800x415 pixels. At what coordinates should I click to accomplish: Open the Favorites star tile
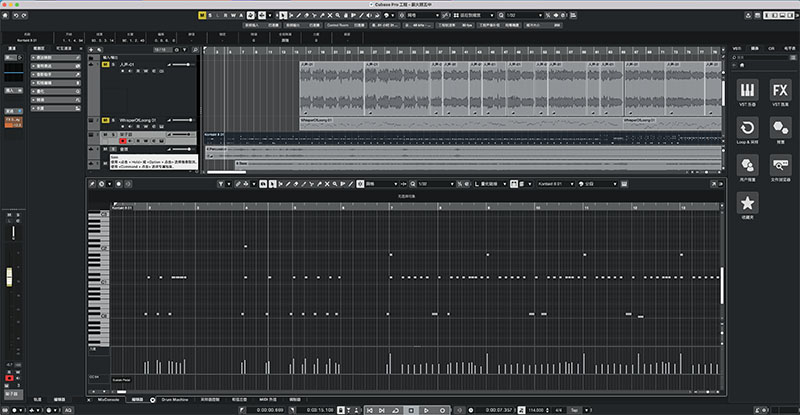pyautogui.click(x=747, y=205)
